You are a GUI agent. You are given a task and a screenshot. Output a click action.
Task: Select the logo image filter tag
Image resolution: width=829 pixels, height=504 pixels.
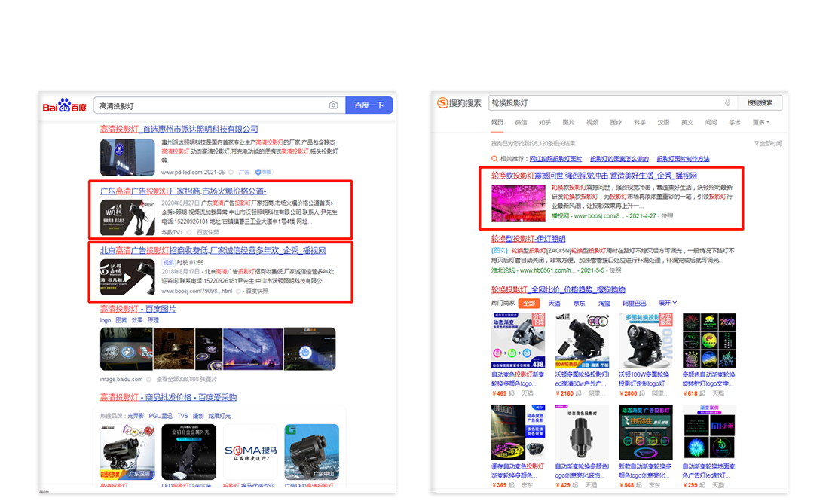[x=106, y=320]
